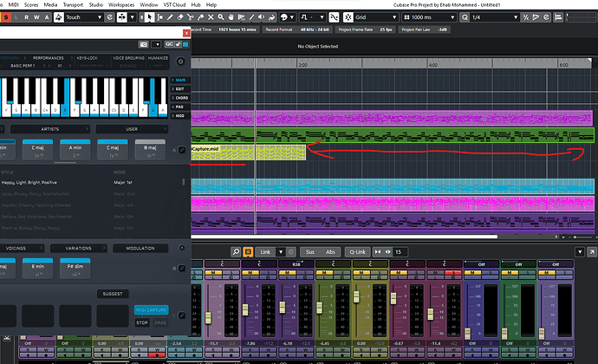This screenshot has width=598, height=364.
Task: Toggle the Sus button in mixer toolbar
Action: pos(310,252)
